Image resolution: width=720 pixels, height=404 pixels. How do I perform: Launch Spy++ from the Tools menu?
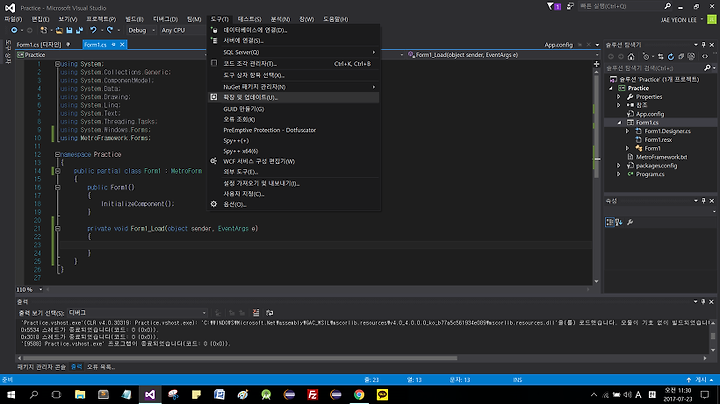(x=293, y=140)
